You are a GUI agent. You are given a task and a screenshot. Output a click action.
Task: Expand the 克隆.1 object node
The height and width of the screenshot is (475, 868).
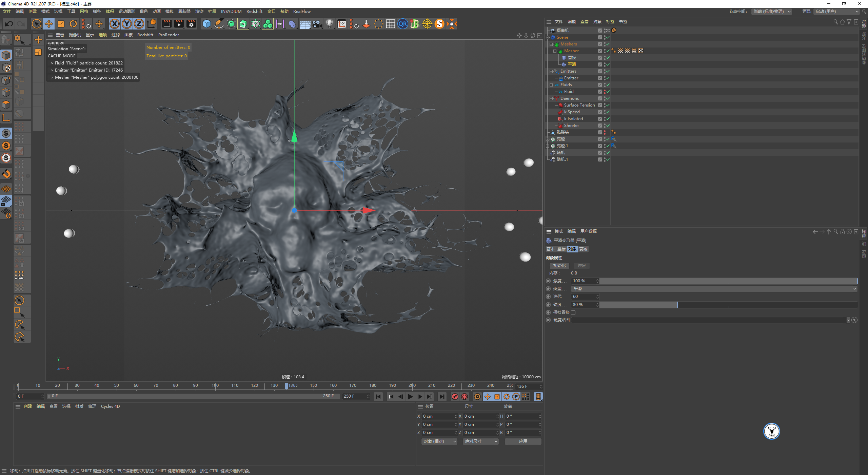548,146
